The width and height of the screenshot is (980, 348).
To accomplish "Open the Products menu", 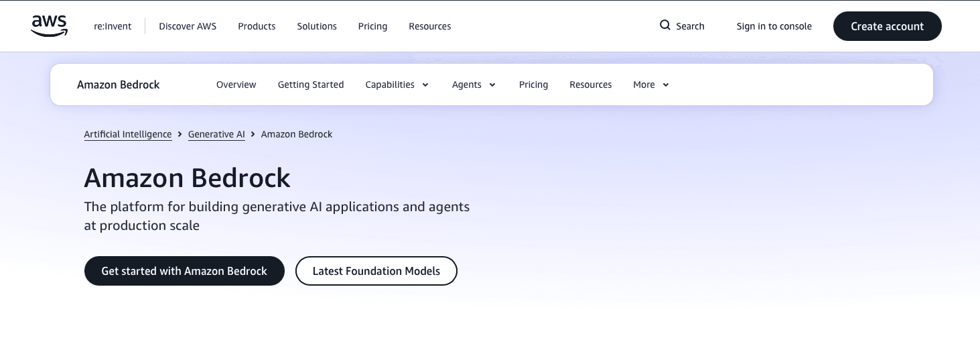I will pos(257,26).
